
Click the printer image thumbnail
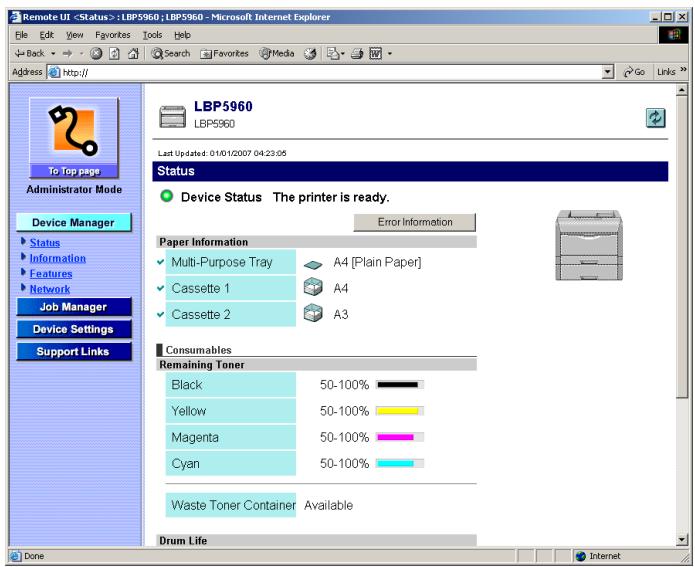[589, 245]
